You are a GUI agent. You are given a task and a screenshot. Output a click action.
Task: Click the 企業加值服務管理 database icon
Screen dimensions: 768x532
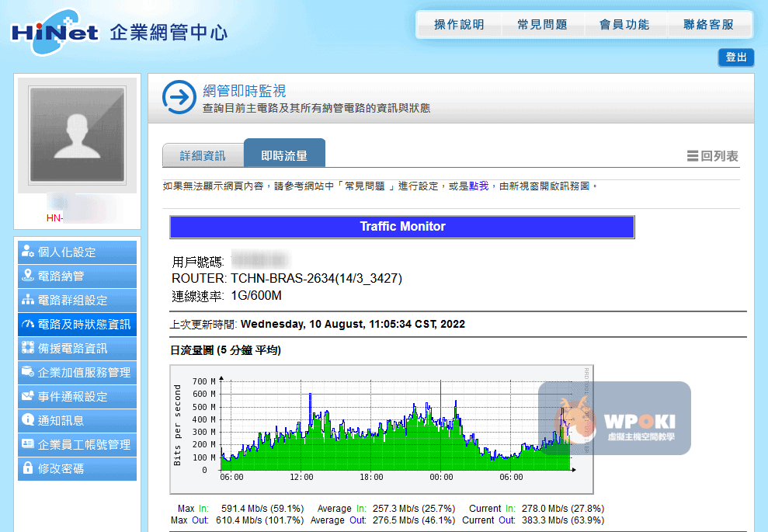(x=28, y=372)
